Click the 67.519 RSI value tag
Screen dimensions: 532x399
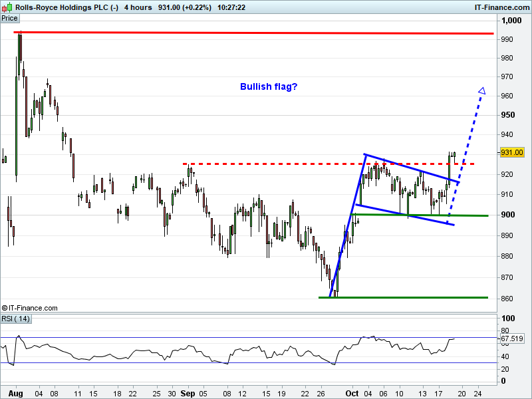point(511,338)
